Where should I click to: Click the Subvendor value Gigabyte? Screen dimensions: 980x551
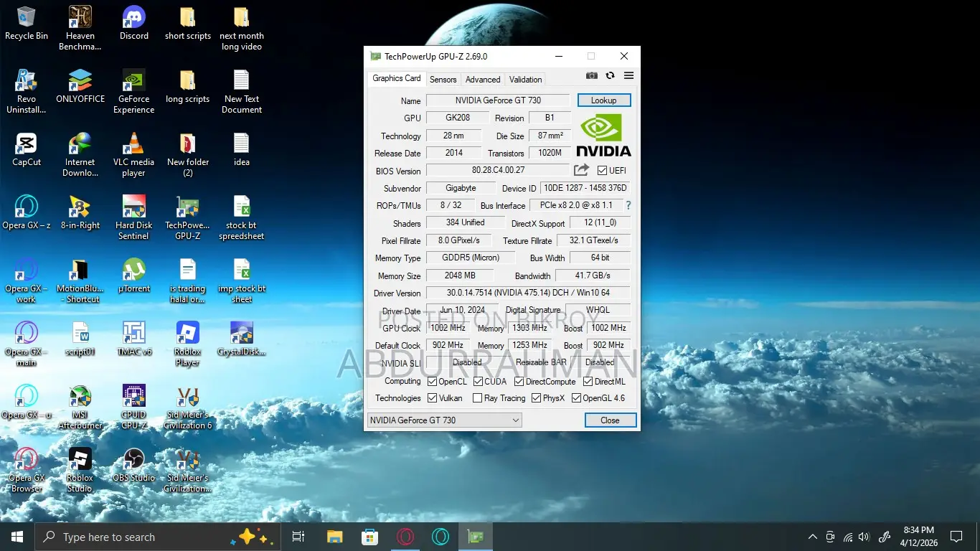pyautogui.click(x=461, y=188)
